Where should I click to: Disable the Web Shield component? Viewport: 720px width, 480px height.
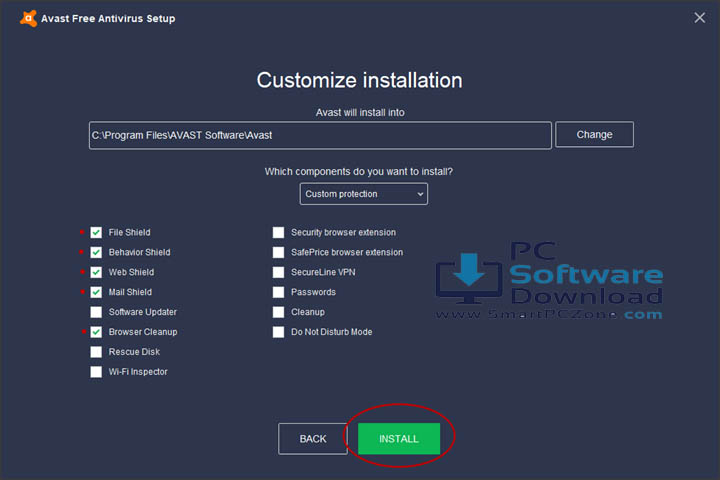96,272
